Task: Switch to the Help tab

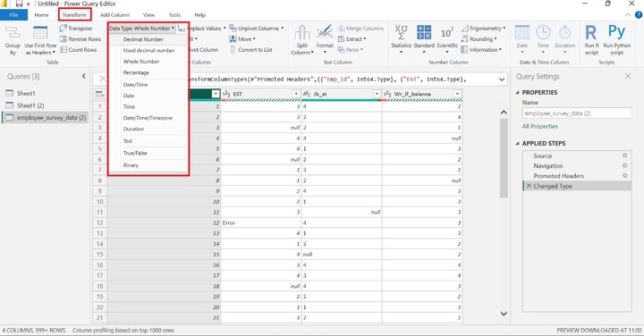Action: point(200,15)
